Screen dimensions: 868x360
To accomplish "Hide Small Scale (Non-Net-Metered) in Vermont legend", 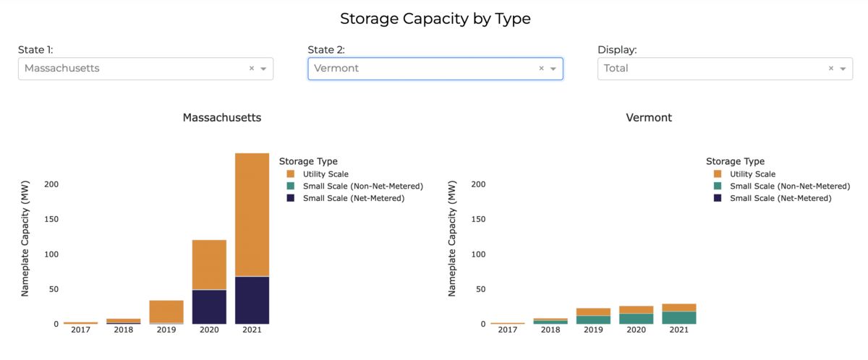I will point(789,186).
